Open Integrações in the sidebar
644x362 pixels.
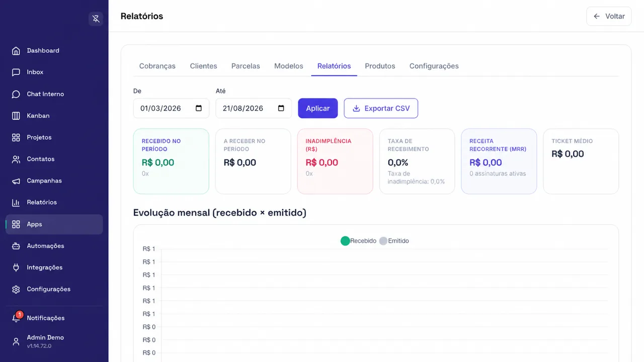tap(54, 267)
